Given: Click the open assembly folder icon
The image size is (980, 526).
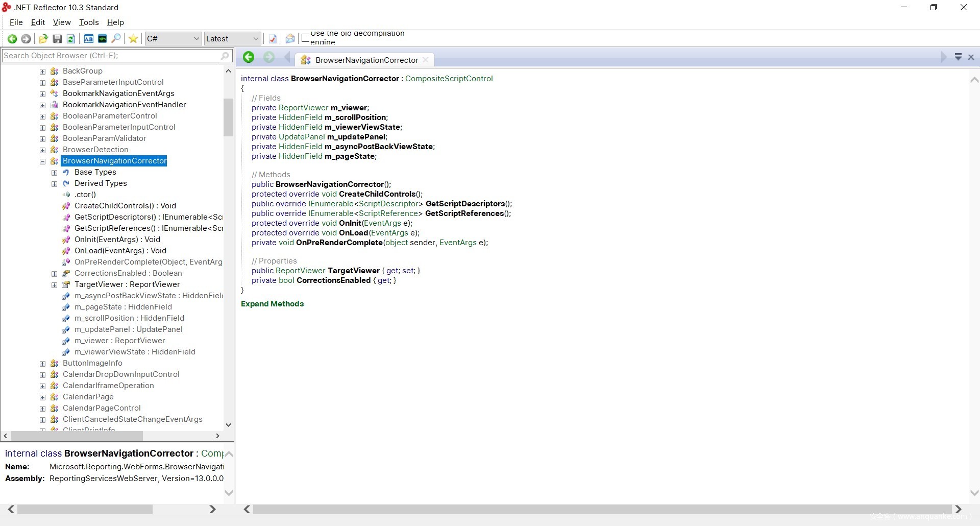Looking at the screenshot, I should point(43,39).
